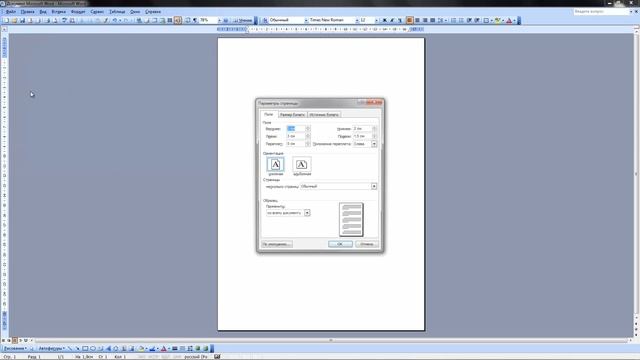Click the Undo arrow icon

(115, 20)
